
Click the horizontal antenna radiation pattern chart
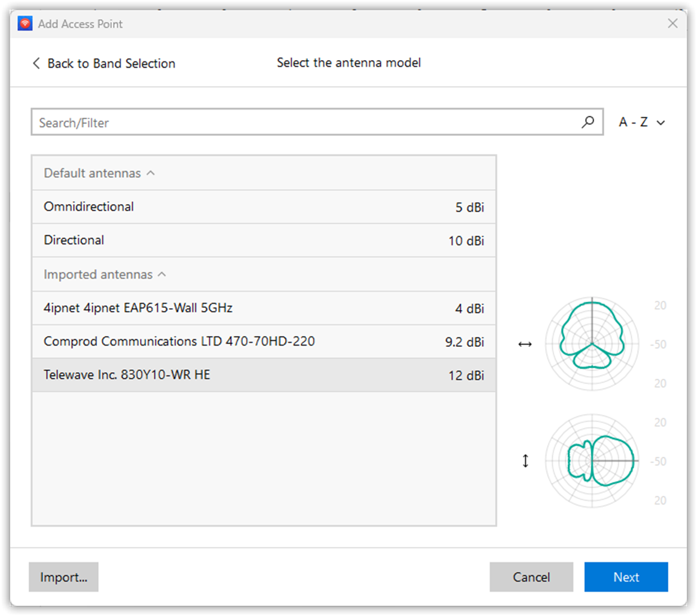(592, 344)
